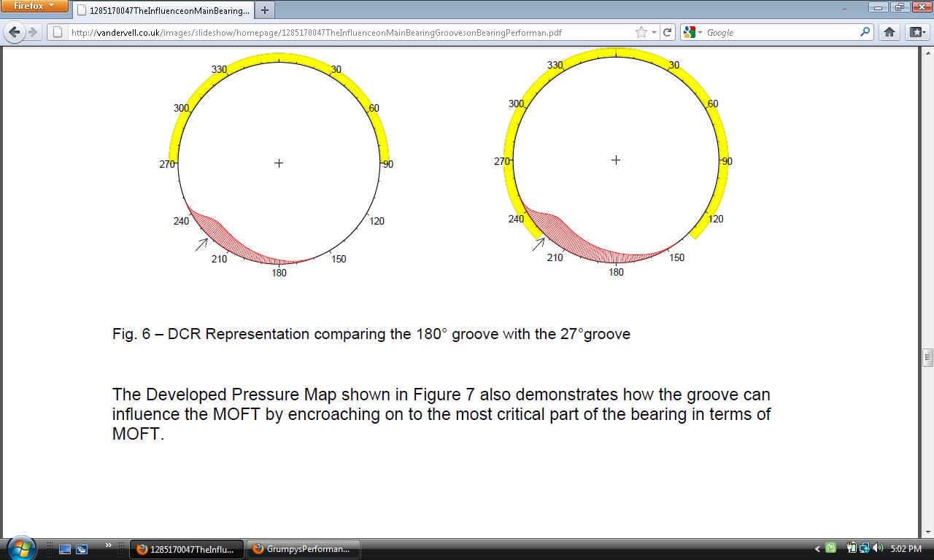The image size is (934, 560).
Task: Open a new tab with the plus button
Action: [x=265, y=10]
